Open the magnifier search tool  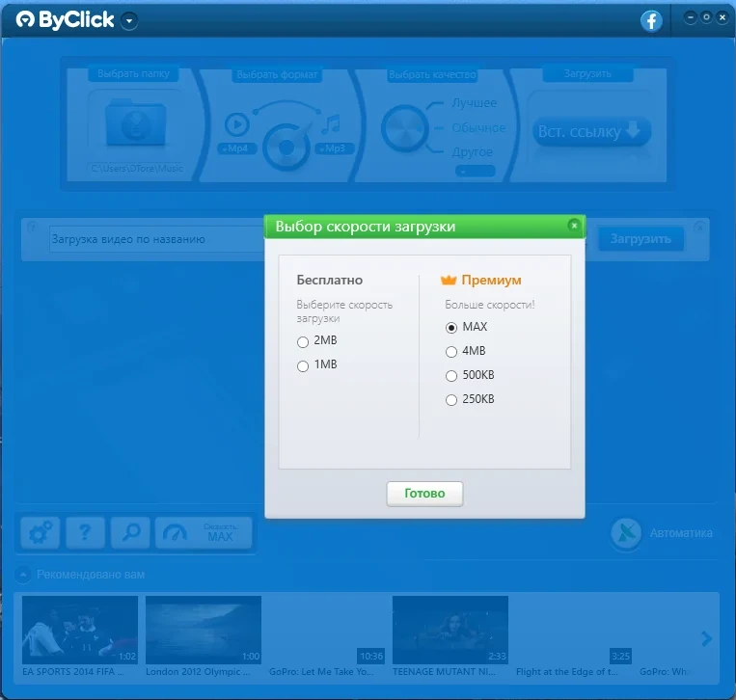(x=130, y=532)
